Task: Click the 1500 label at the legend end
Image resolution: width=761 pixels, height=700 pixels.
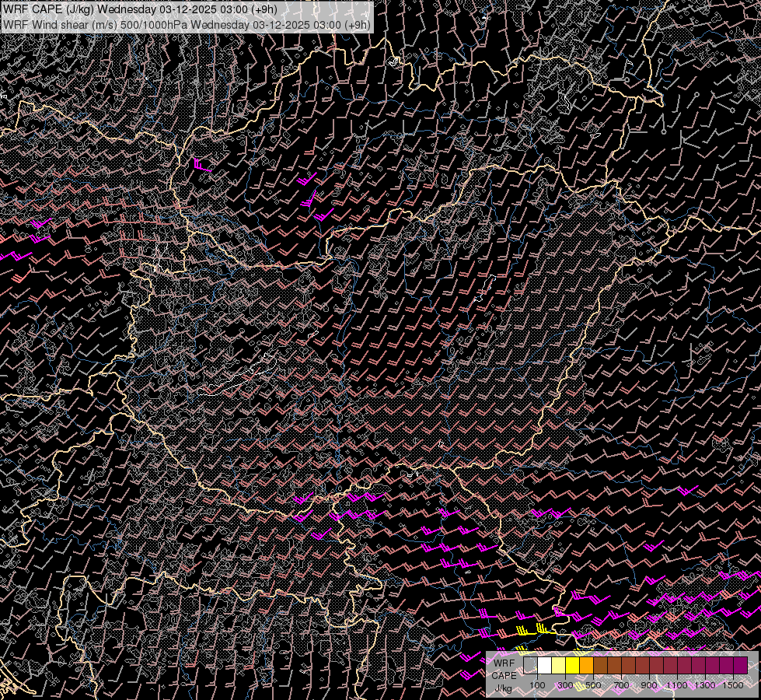Action: 733,685
